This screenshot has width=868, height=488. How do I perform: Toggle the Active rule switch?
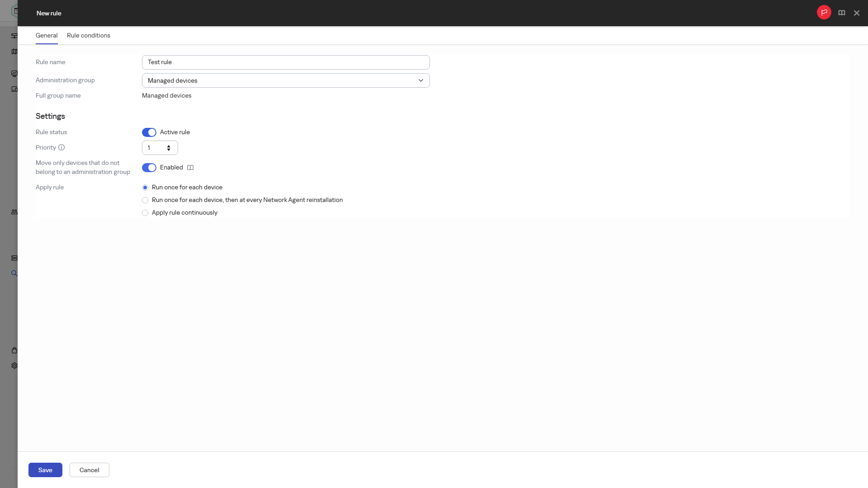tap(149, 132)
